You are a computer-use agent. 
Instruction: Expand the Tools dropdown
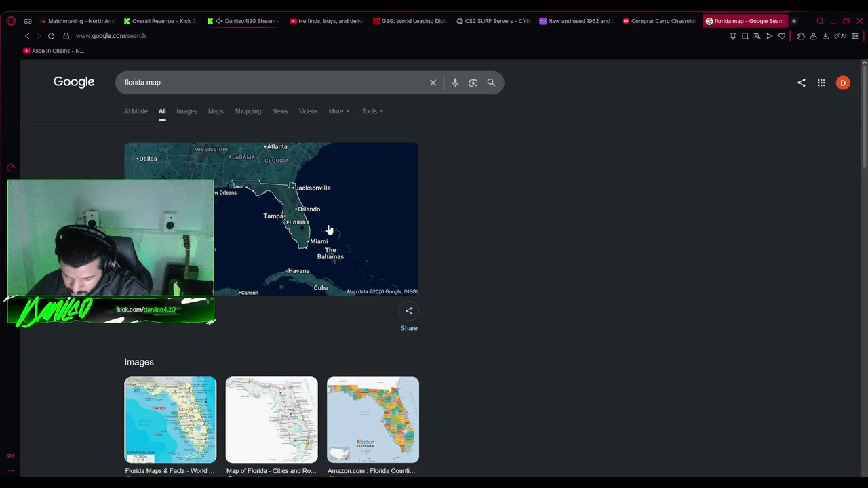(372, 111)
